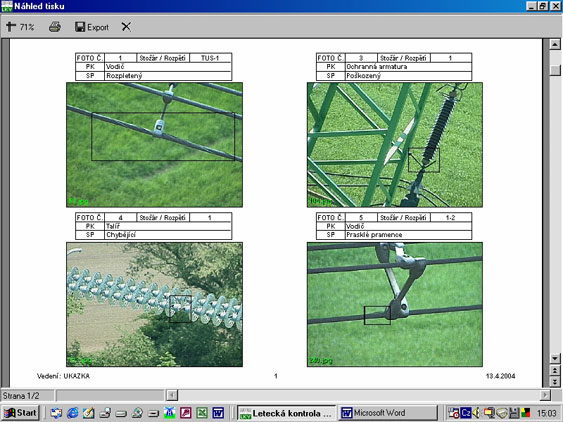Click the vertical scrollbar thumb
Image resolution: width=563 pixels, height=422 pixels.
(x=555, y=70)
